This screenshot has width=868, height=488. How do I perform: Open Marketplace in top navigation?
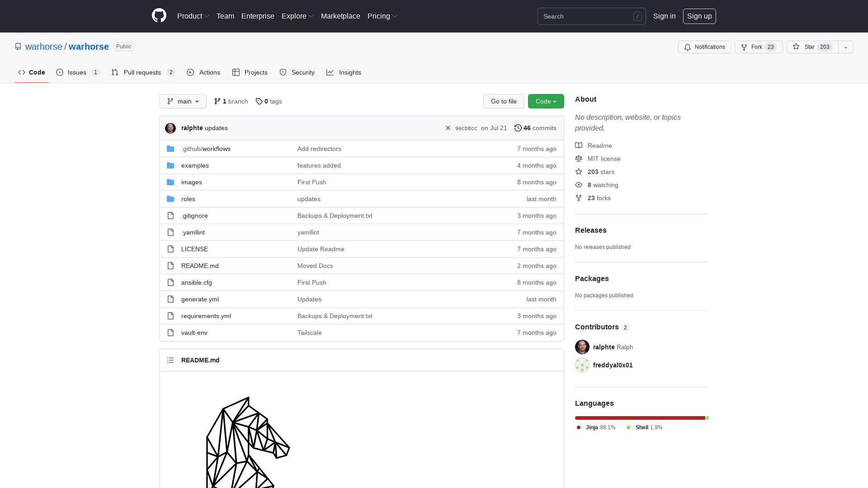pyautogui.click(x=340, y=16)
